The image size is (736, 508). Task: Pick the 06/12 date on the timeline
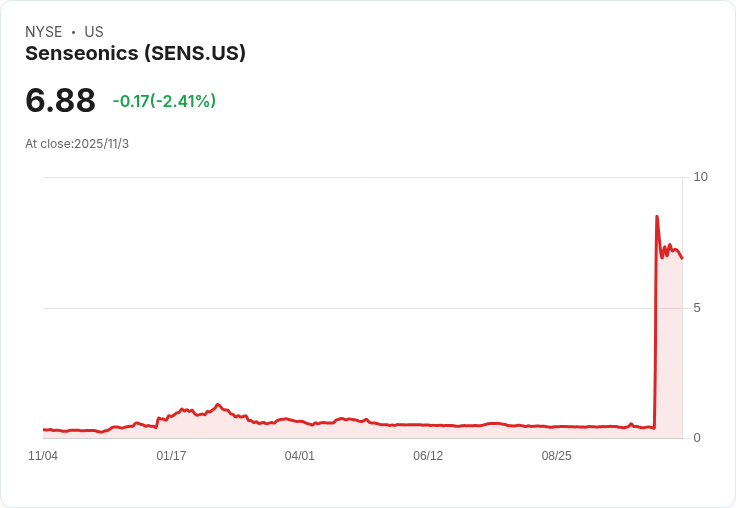tap(428, 456)
